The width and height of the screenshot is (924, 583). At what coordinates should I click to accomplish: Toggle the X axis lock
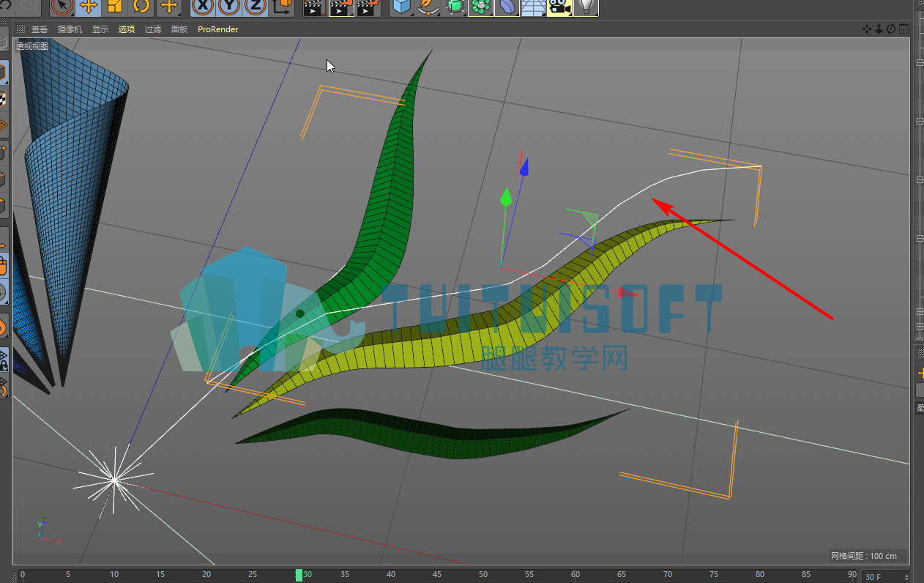point(203,7)
